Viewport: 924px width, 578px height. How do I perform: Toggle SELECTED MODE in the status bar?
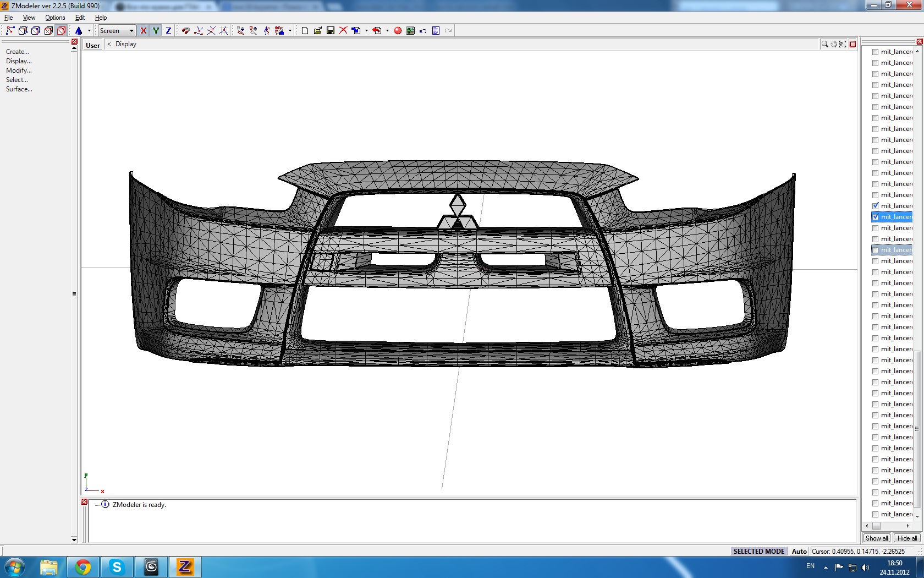pos(758,551)
